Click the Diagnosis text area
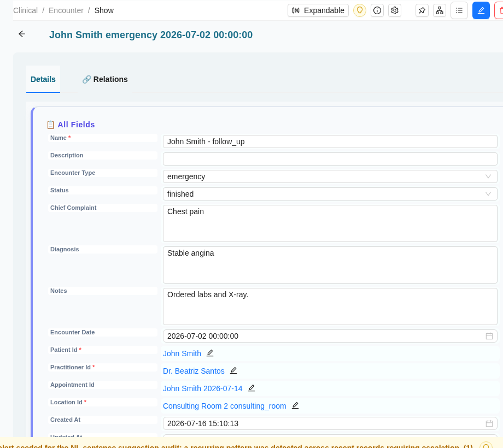Viewport: 503px width, 448px height. point(330,265)
